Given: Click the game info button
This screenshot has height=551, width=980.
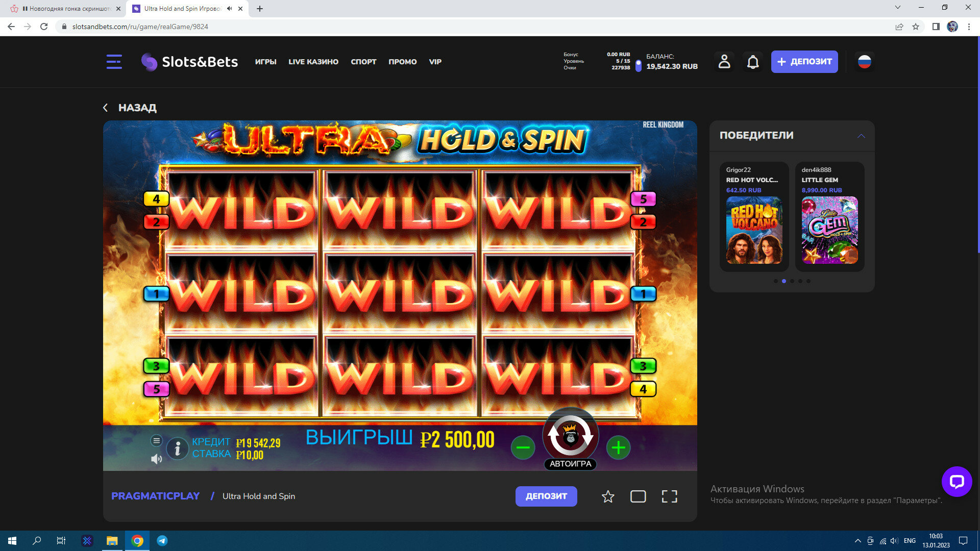Looking at the screenshot, I should tap(178, 448).
